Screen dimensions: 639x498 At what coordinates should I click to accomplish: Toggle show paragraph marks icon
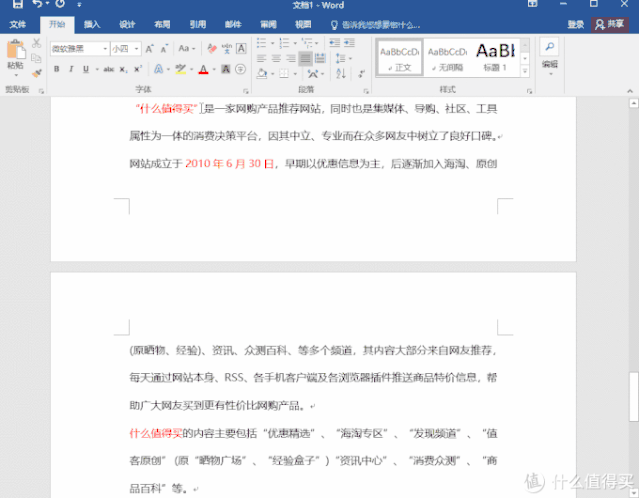click(361, 74)
